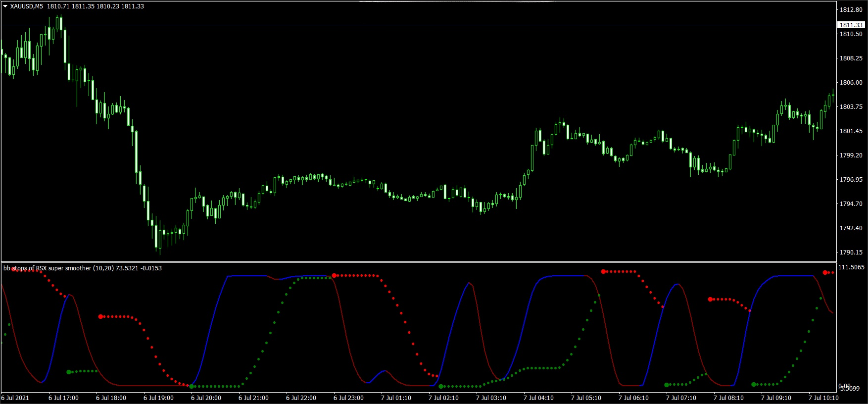Click the large red dot at 6 Jul 18:00
This screenshot has width=868, height=404.
point(100,316)
